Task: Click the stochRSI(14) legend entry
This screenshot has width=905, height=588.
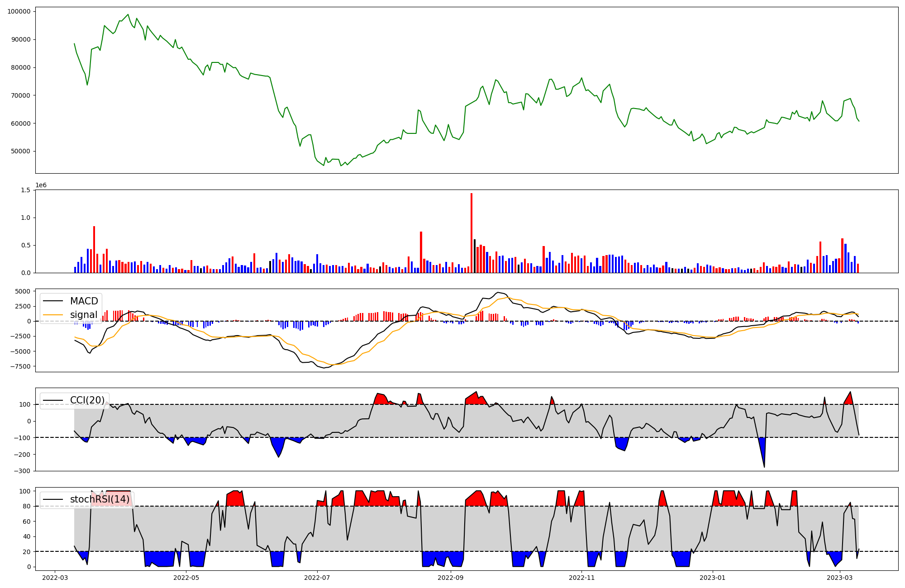Action: tap(100, 499)
